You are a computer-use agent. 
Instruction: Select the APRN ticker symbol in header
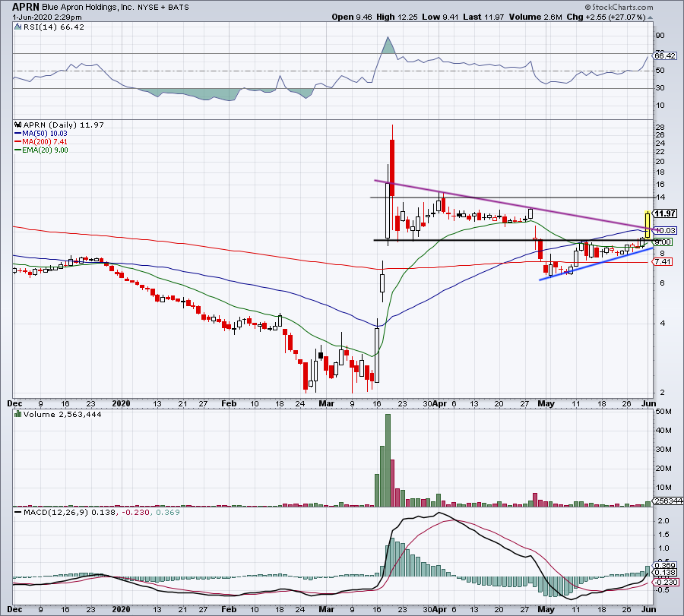pyautogui.click(x=25, y=7)
